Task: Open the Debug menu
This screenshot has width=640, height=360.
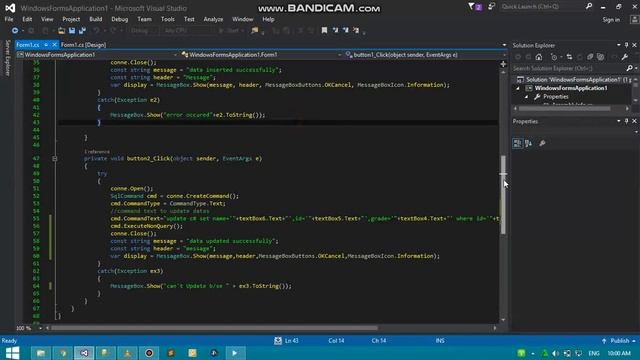Action: point(120,19)
